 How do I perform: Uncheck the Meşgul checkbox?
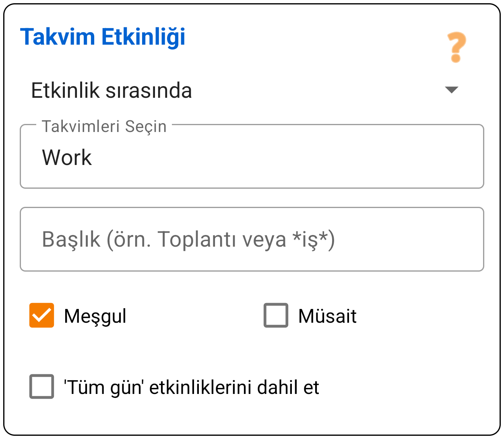(x=41, y=316)
